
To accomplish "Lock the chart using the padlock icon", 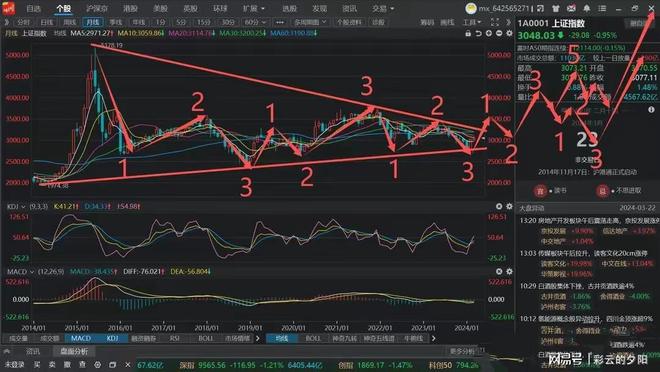I will pos(468,33).
